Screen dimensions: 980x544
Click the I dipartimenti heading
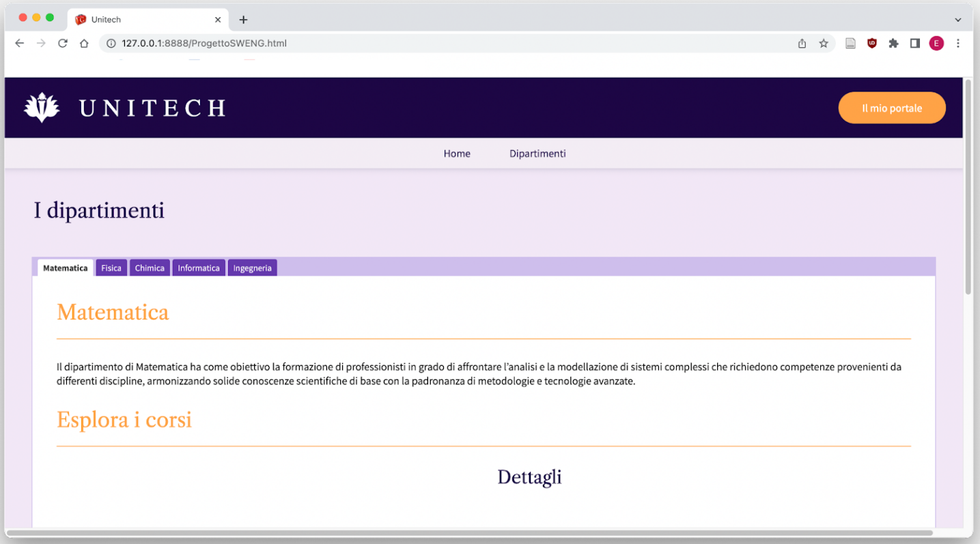click(x=99, y=210)
